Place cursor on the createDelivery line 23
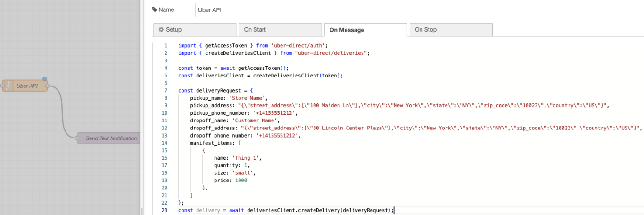 286,210
